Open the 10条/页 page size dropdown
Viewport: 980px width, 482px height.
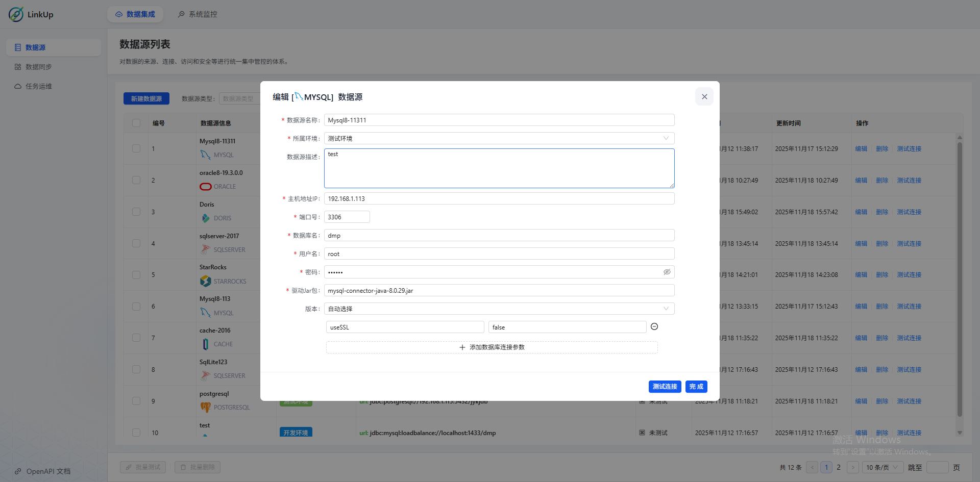(x=883, y=467)
